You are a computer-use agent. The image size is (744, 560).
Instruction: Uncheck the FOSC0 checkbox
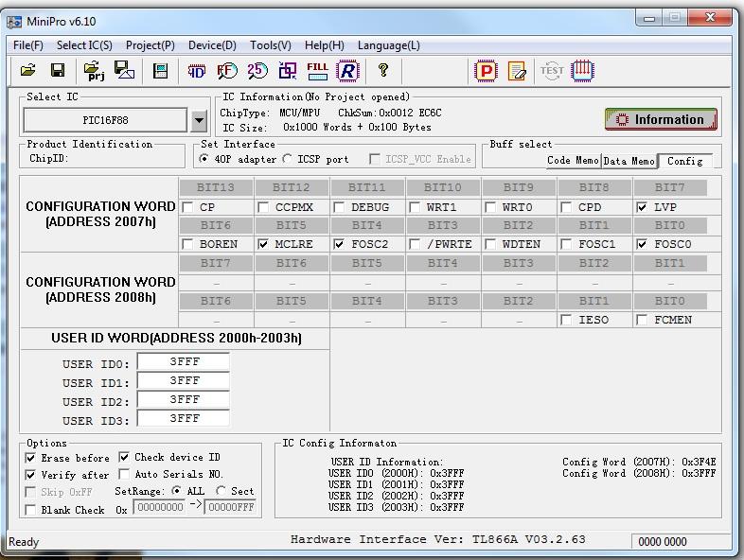click(642, 244)
